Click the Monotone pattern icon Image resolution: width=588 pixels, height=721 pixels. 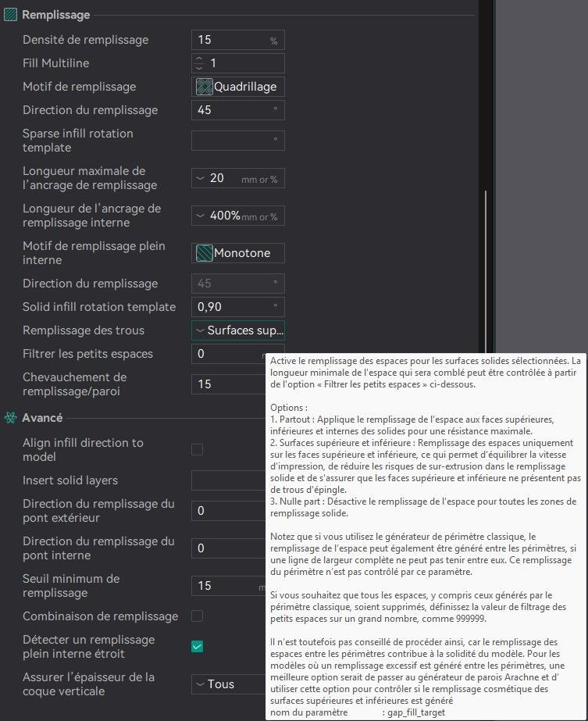tap(204, 253)
